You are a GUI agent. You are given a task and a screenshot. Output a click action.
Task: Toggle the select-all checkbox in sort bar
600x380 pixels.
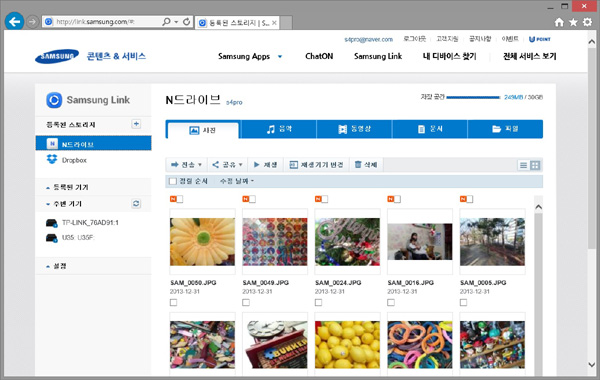(x=173, y=181)
